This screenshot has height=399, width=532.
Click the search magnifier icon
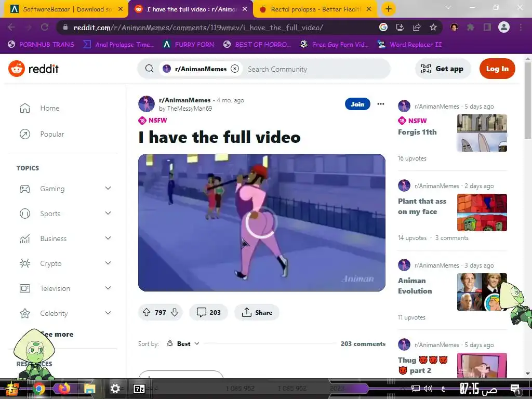click(149, 69)
